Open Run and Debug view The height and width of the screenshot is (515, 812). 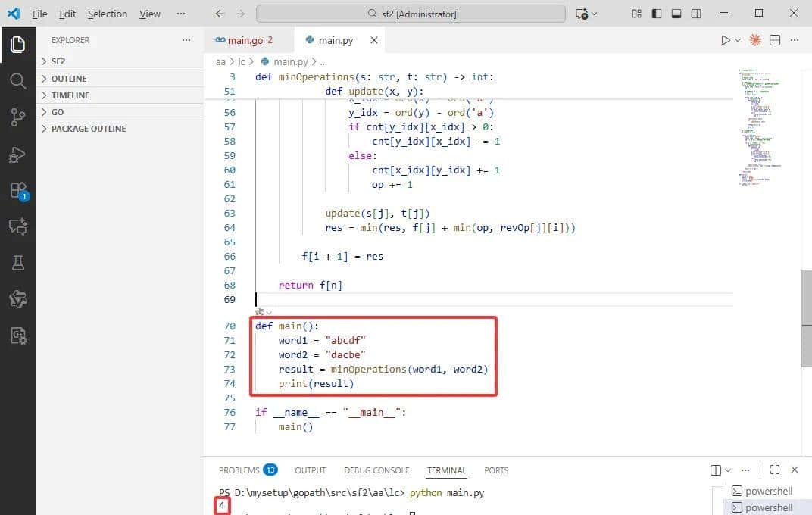(x=18, y=154)
